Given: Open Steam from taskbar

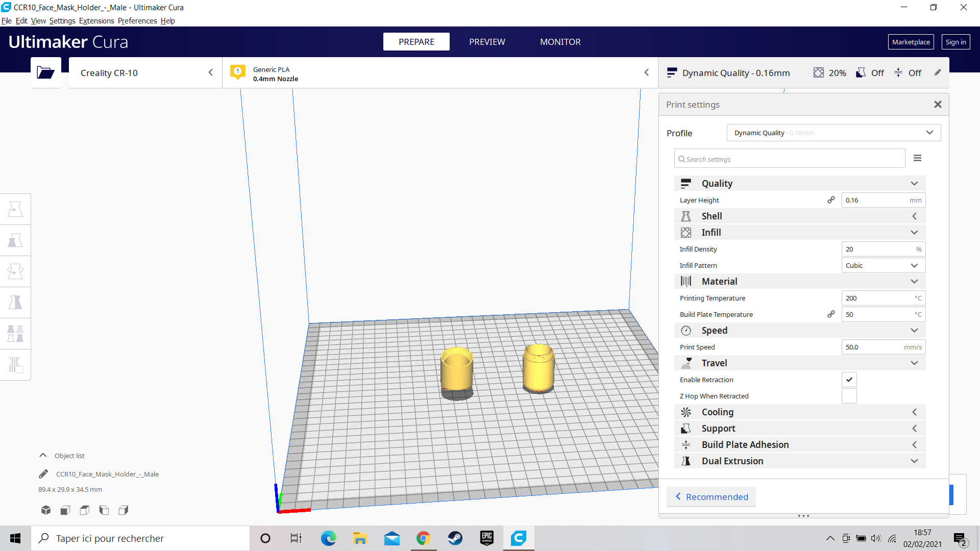Looking at the screenshot, I should 455,538.
